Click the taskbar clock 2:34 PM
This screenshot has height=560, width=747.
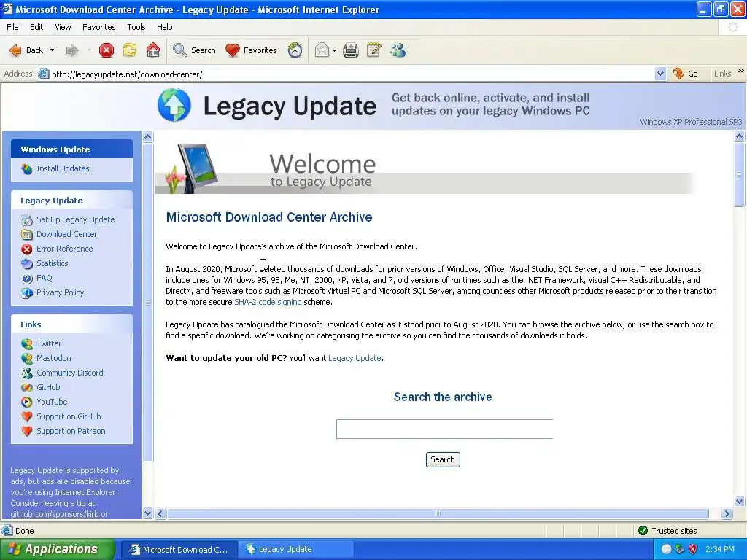pos(720,549)
